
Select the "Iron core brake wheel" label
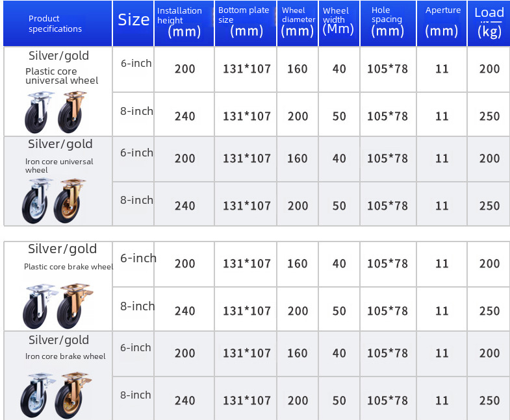(x=66, y=356)
